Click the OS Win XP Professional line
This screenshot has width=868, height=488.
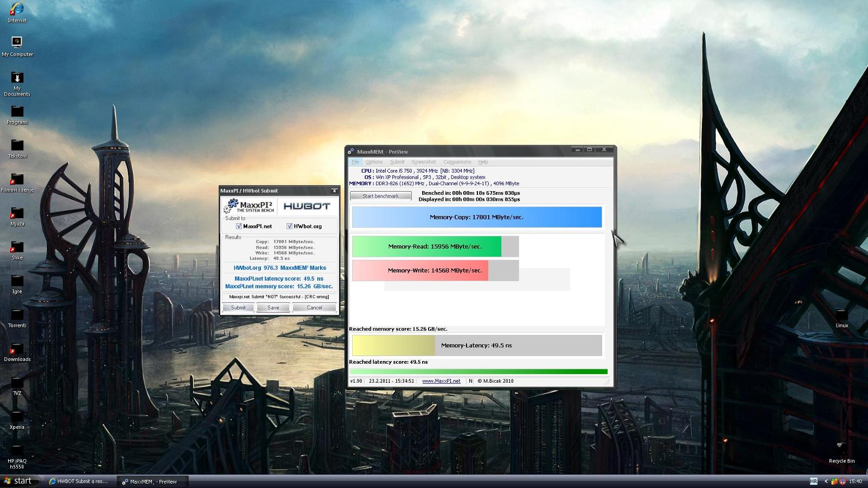pyautogui.click(x=424, y=177)
